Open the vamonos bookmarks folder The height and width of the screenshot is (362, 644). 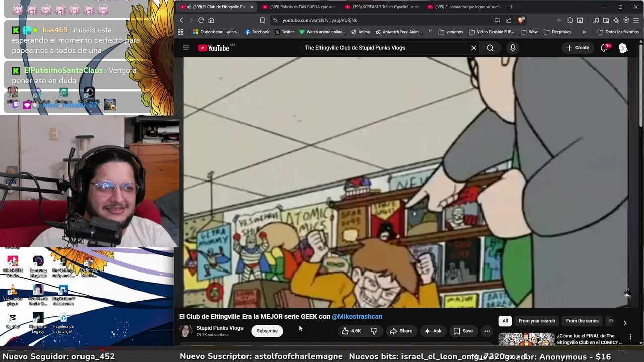point(451,32)
